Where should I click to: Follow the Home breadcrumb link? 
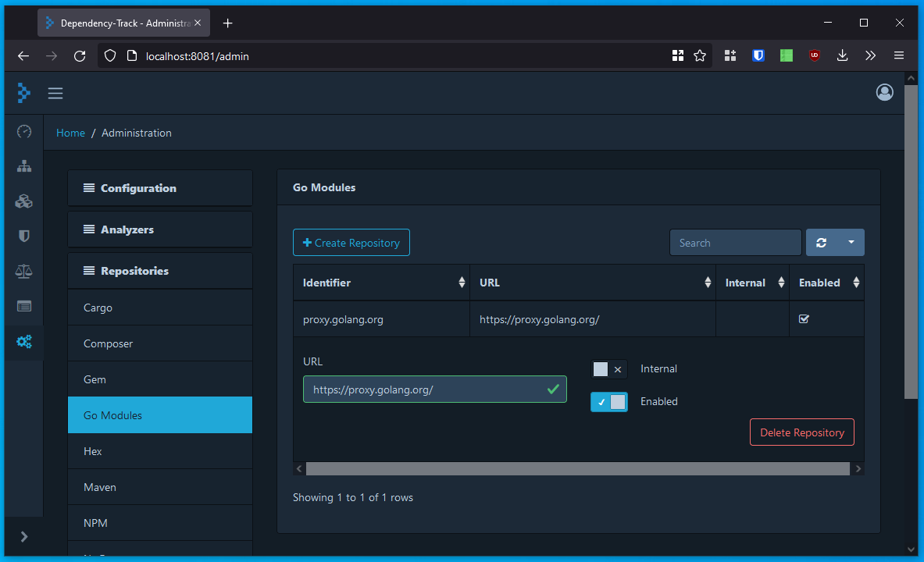[x=71, y=133]
